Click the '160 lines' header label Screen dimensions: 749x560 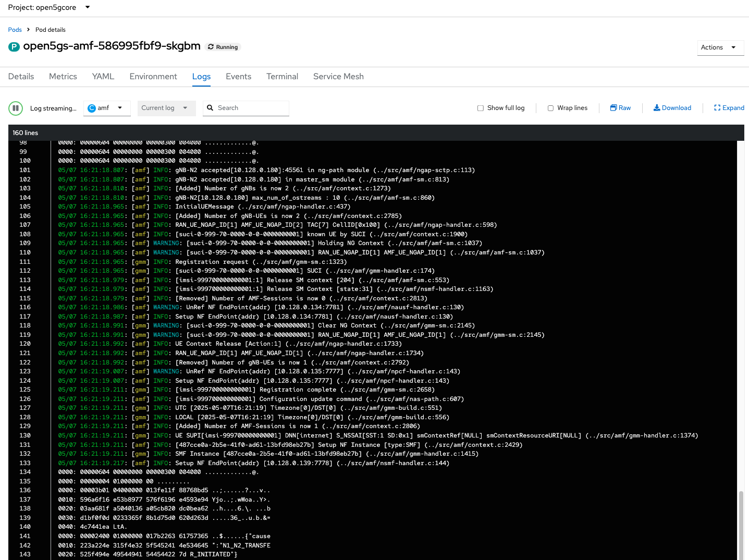tap(26, 133)
